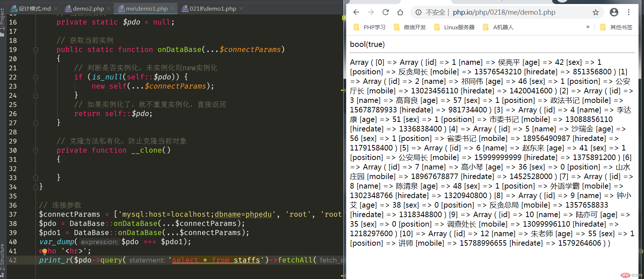Collapse the __clone function fold marker
The width and height of the screenshot is (644, 279).
click(36, 150)
